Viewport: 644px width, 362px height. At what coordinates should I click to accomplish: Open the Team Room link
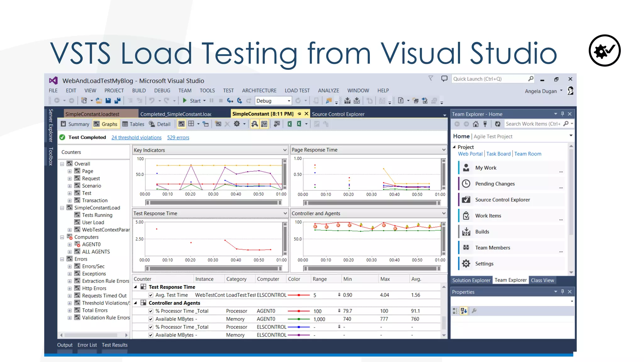pos(528,154)
